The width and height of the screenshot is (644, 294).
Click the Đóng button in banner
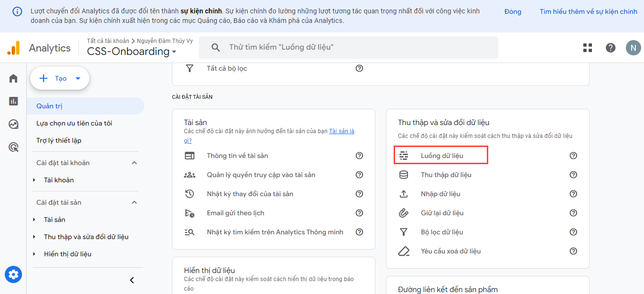point(513,11)
